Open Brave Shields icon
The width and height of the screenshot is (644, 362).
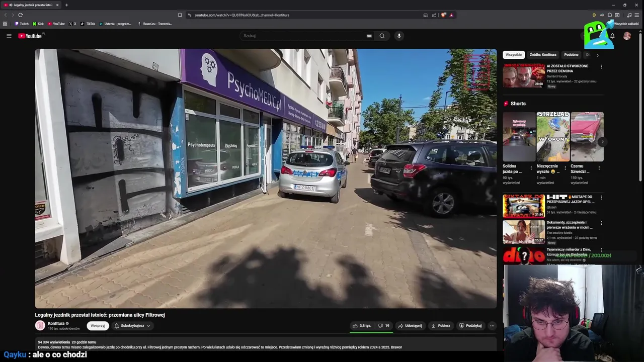pyautogui.click(x=443, y=15)
